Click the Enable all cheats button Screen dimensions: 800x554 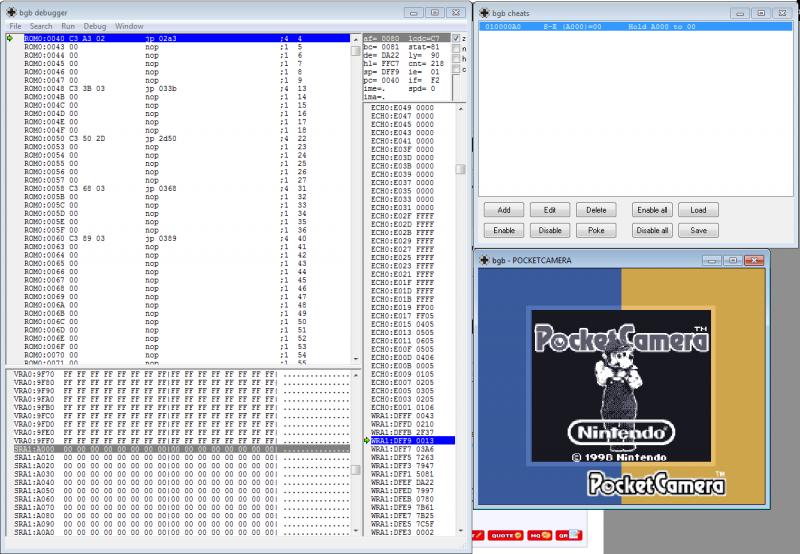653,210
